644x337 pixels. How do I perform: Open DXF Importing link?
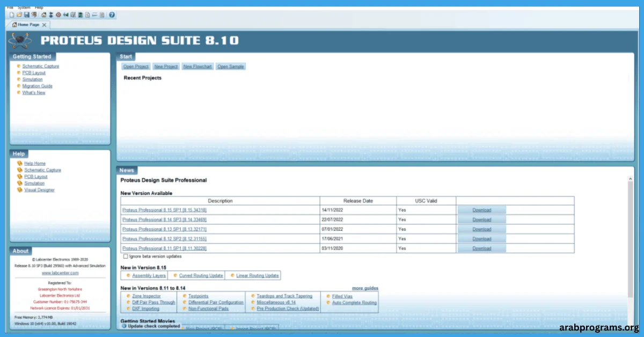point(145,309)
